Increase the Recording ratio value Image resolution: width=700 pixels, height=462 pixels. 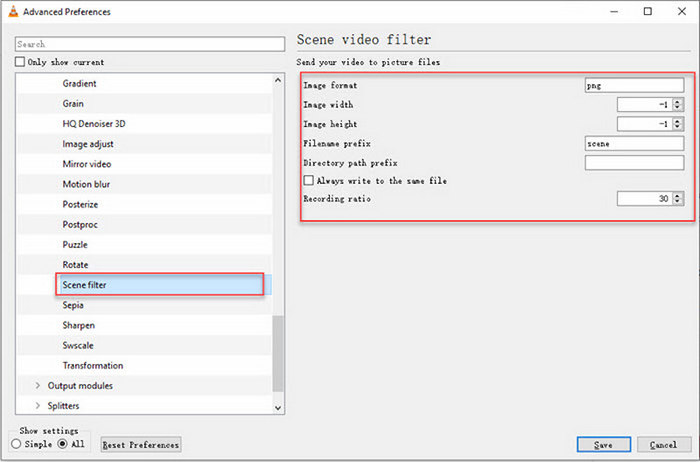pyautogui.click(x=678, y=196)
